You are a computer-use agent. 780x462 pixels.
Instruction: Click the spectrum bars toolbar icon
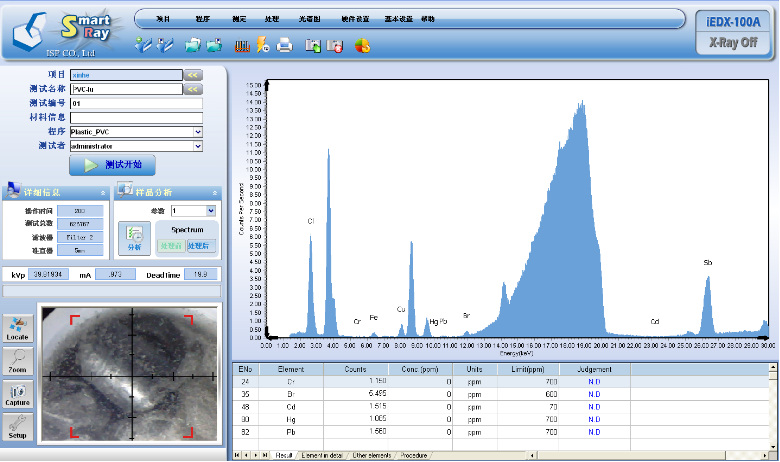coord(241,44)
